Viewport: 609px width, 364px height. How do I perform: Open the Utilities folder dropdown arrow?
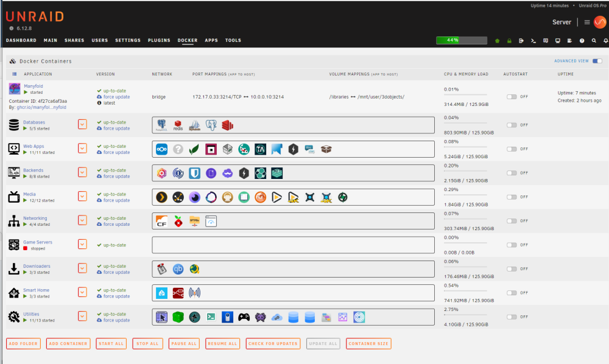pyautogui.click(x=82, y=317)
